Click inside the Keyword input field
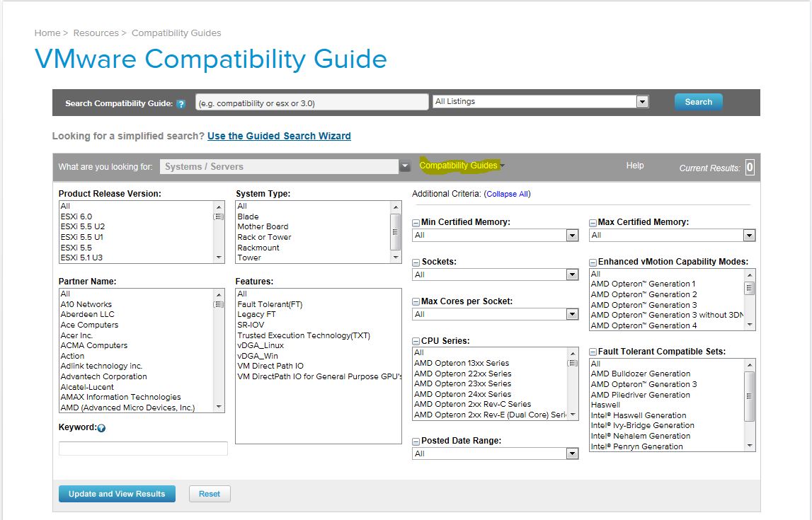The height and width of the screenshot is (520, 812). pos(143,448)
